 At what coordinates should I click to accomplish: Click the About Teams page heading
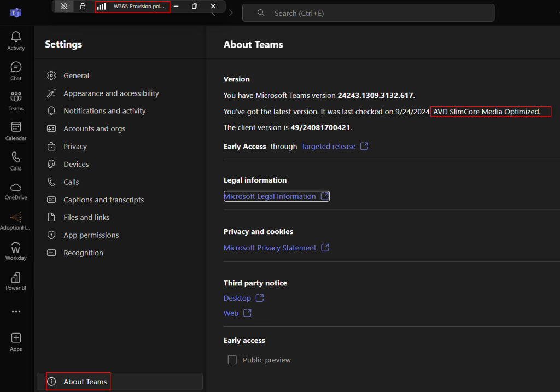click(x=253, y=45)
